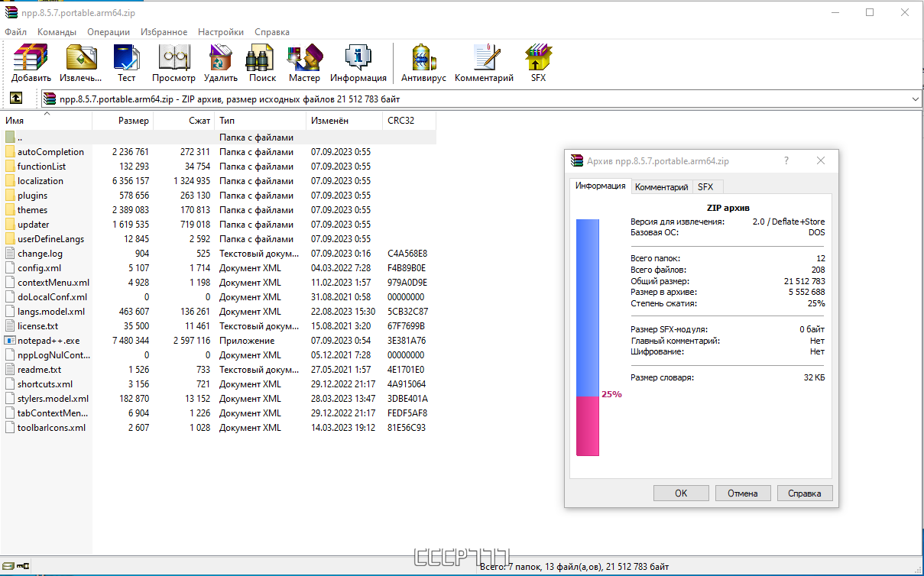Click the Тест (Test) toolbar icon
Viewport: 924px width, 576px height.
pos(126,63)
